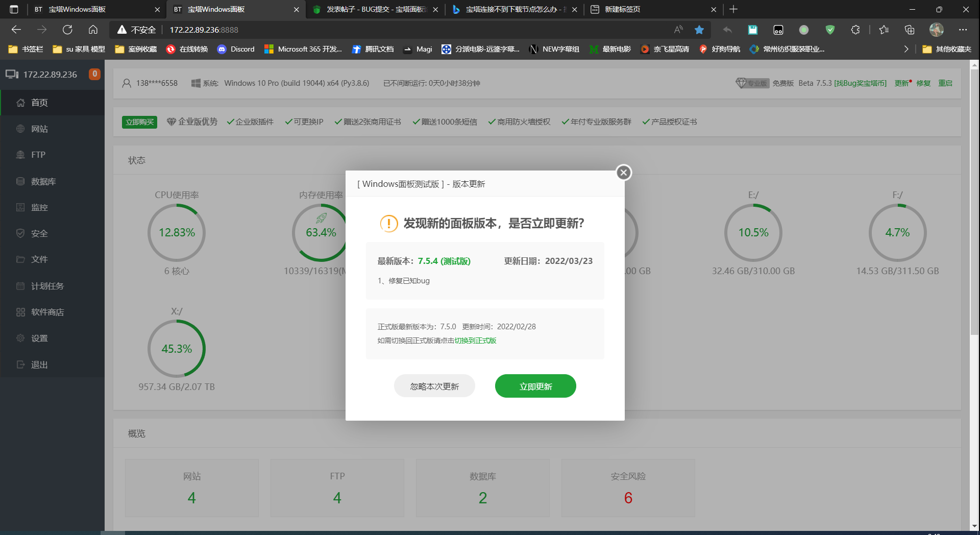Open FTP in the sidebar

52,155
